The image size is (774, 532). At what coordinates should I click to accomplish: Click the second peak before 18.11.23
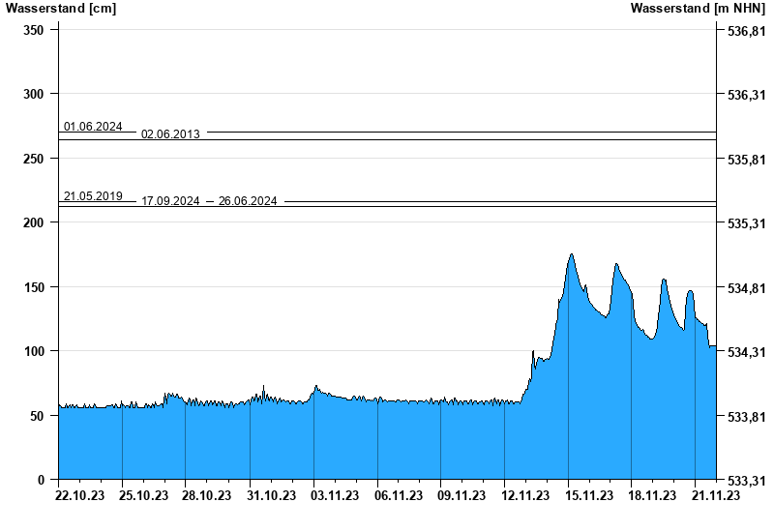point(616,264)
